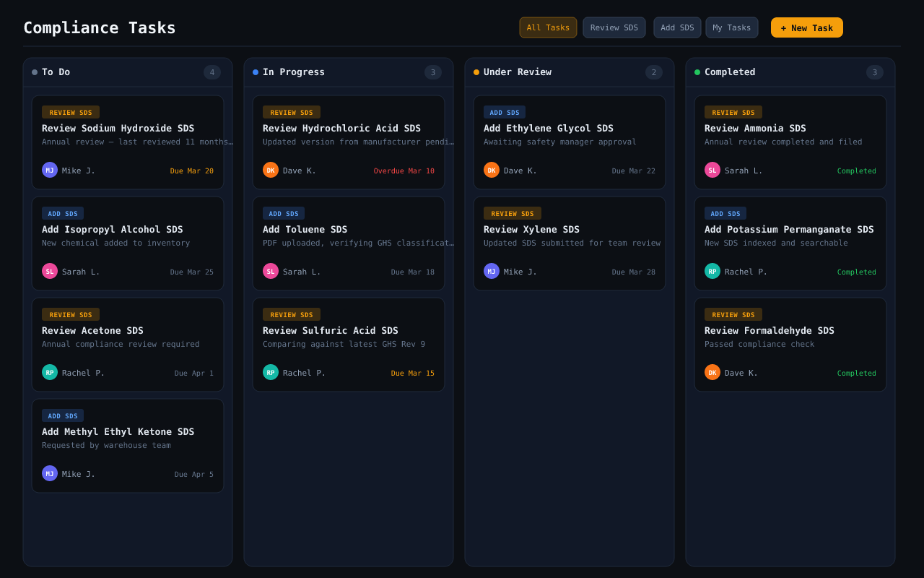The image size is (924, 578).
Task: Click Rachel P. avatar on Potassium Permanganate card
Action: (712, 271)
